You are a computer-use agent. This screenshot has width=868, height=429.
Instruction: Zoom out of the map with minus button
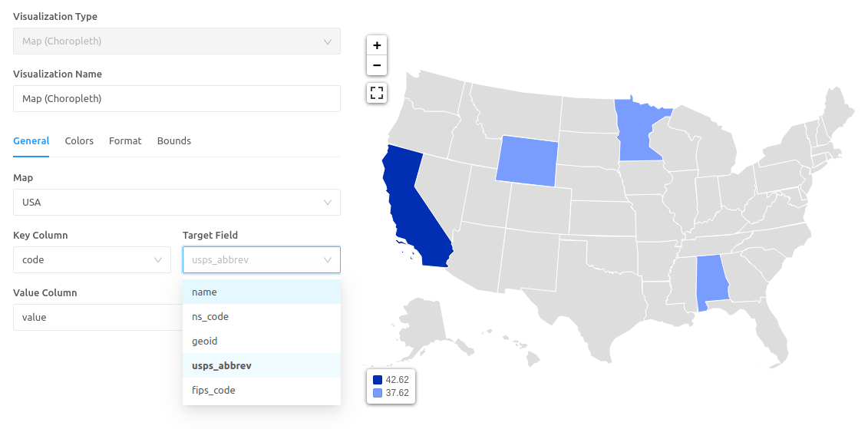377,65
